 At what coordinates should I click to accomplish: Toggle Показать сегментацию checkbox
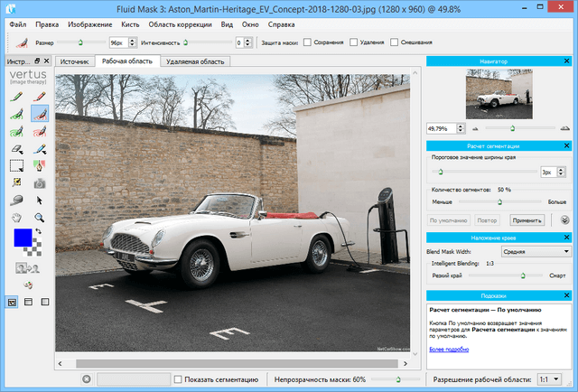[x=178, y=379]
